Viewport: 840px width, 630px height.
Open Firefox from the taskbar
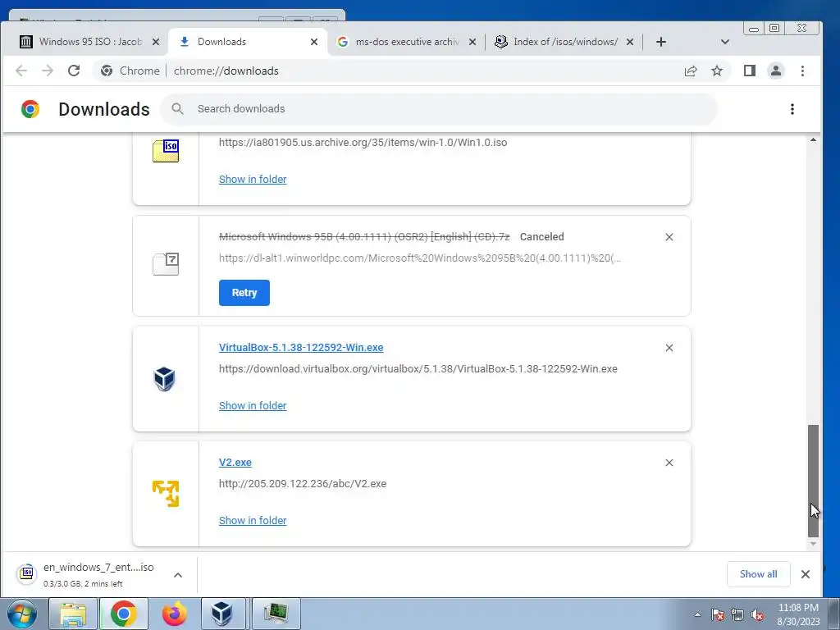(x=175, y=614)
